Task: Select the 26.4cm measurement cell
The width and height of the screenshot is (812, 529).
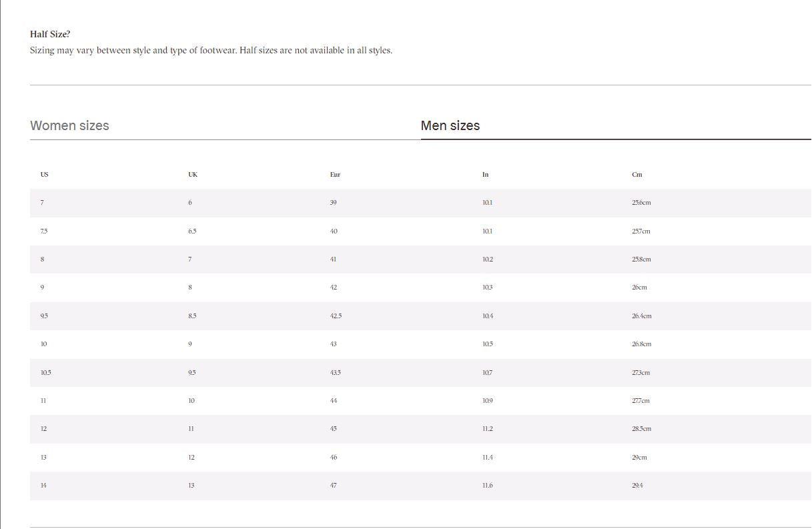Action: (x=641, y=316)
